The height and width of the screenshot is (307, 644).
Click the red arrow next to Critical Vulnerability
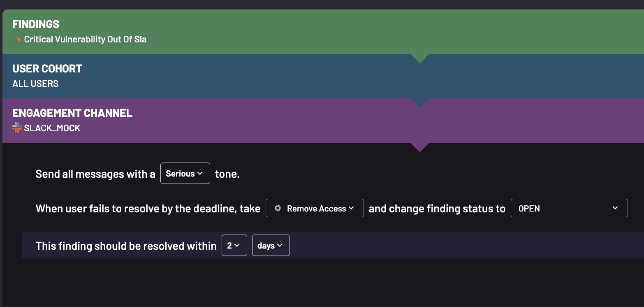click(x=17, y=39)
